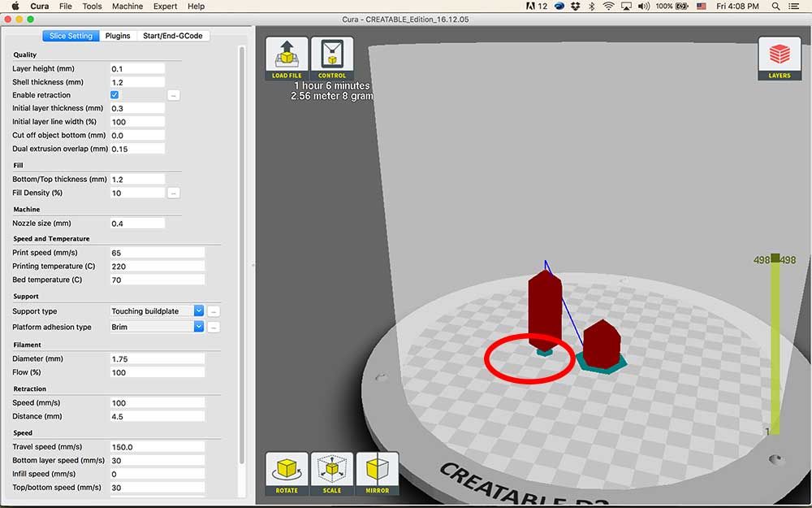The height and width of the screenshot is (508, 812).
Task: Click the layer slider green handle
Action: pos(775,258)
